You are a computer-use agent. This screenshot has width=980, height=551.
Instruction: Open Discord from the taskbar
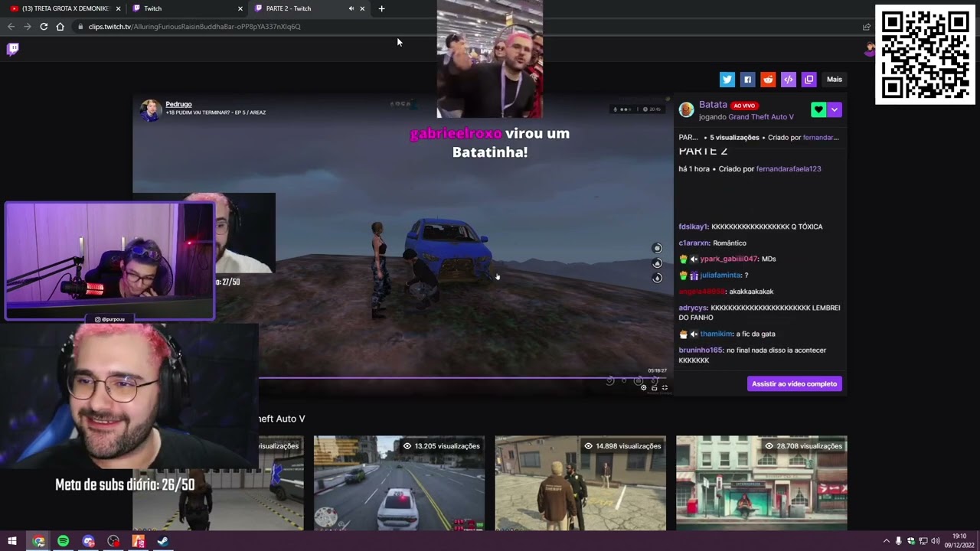click(88, 541)
